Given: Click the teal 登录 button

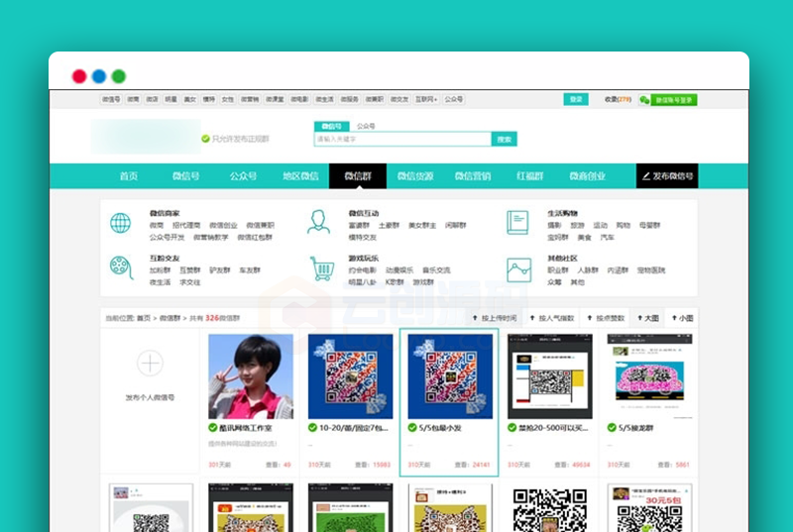Looking at the screenshot, I should click(576, 99).
